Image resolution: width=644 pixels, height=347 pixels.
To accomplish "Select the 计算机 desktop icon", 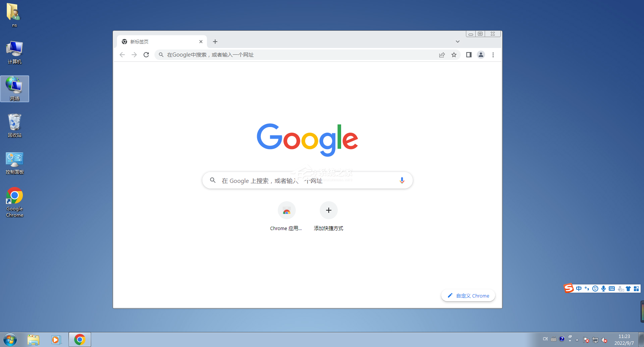I will coord(15,52).
